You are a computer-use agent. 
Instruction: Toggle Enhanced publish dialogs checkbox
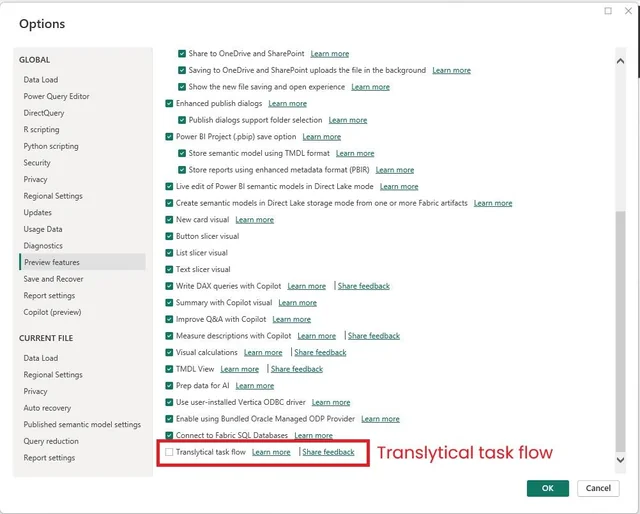pyautogui.click(x=169, y=103)
